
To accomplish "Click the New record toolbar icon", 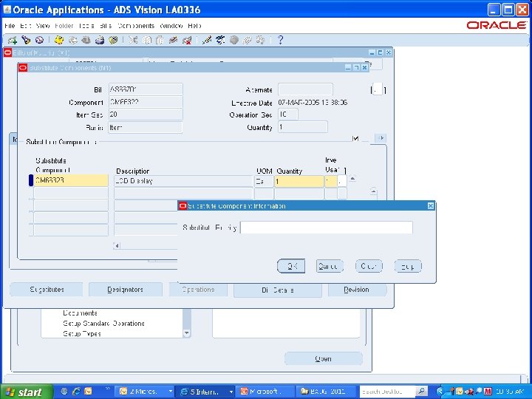I will (x=13, y=41).
